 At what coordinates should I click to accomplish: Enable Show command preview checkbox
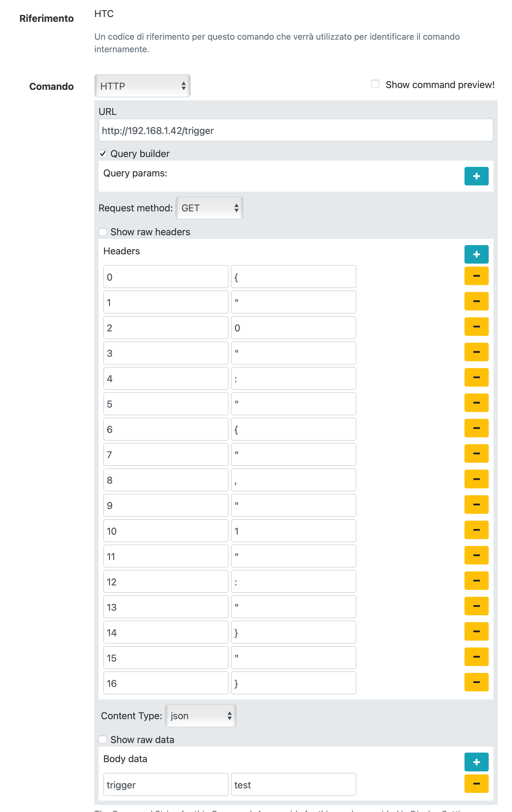pyautogui.click(x=375, y=84)
